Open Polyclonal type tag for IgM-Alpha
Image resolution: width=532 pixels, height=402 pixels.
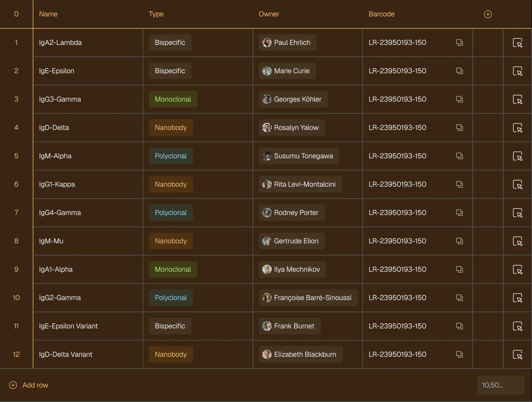pos(171,156)
